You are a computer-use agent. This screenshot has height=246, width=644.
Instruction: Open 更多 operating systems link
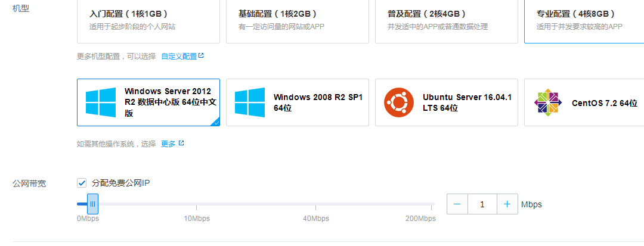(x=168, y=144)
